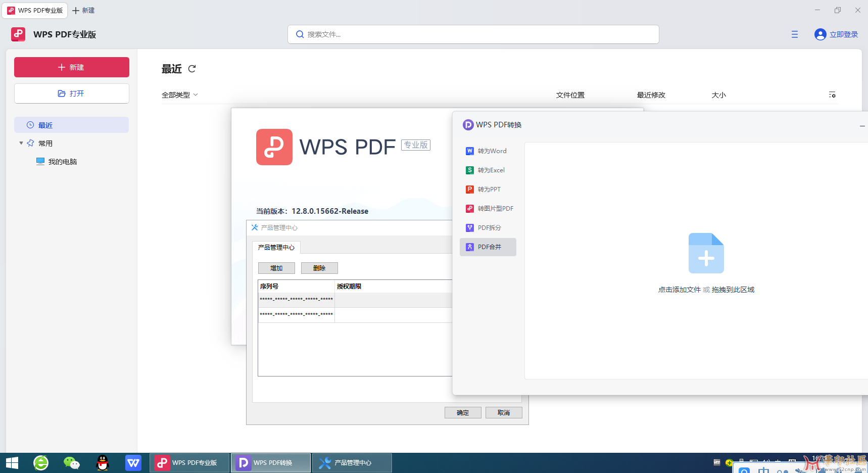
Task: Launch 360 browser from the taskbar
Action: coord(41,463)
